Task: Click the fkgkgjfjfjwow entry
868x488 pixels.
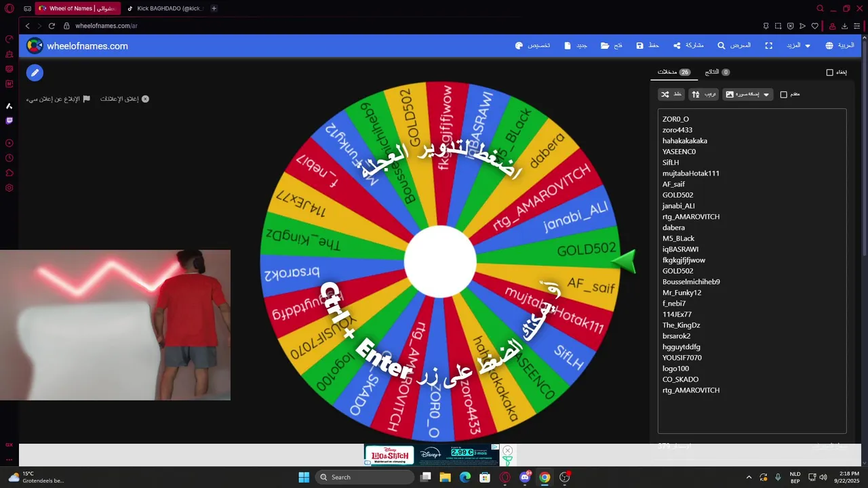Action: pos(684,260)
